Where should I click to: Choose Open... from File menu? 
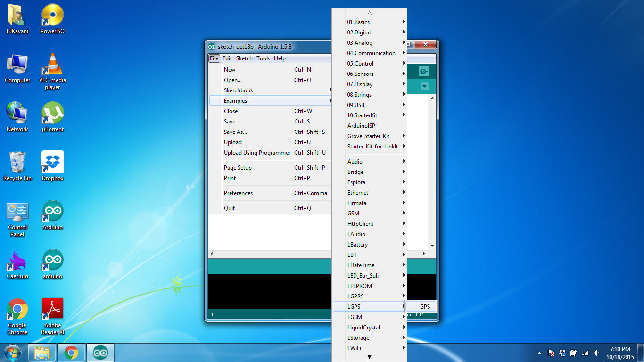pyautogui.click(x=271, y=80)
